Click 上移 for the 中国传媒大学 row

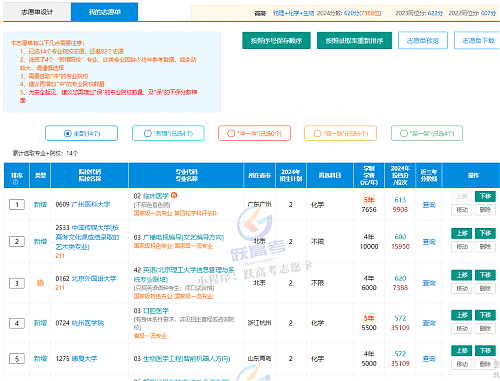point(462,233)
